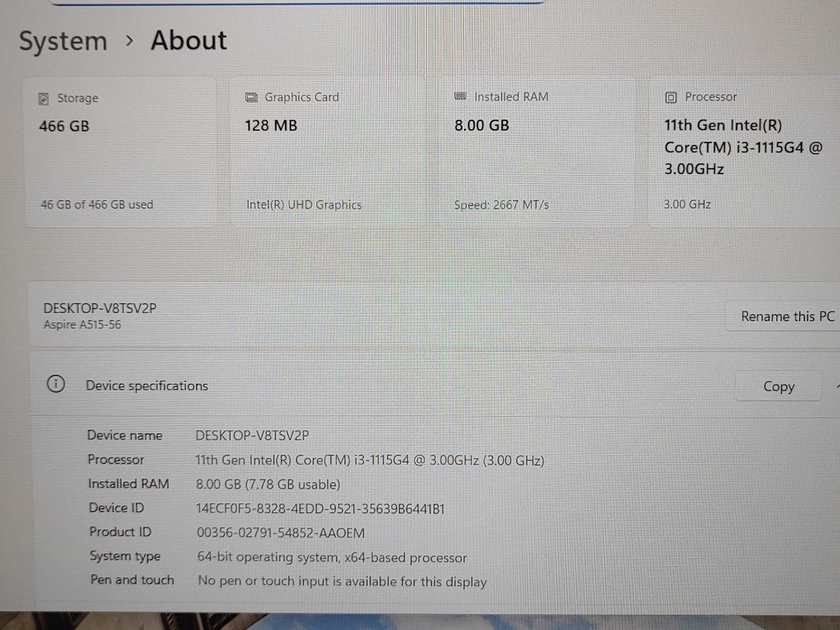The width and height of the screenshot is (840, 630).
Task: Click the Graphics Card monitor icon
Action: 251,97
